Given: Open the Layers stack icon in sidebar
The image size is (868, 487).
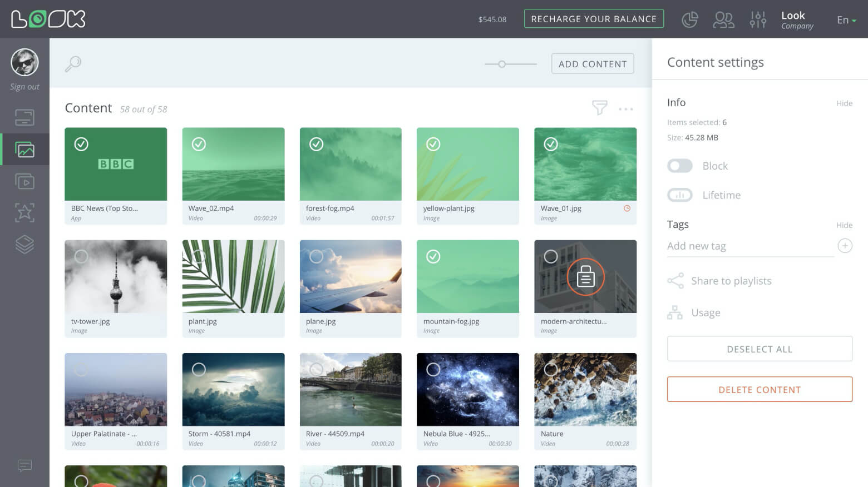Looking at the screenshot, I should 24,244.
